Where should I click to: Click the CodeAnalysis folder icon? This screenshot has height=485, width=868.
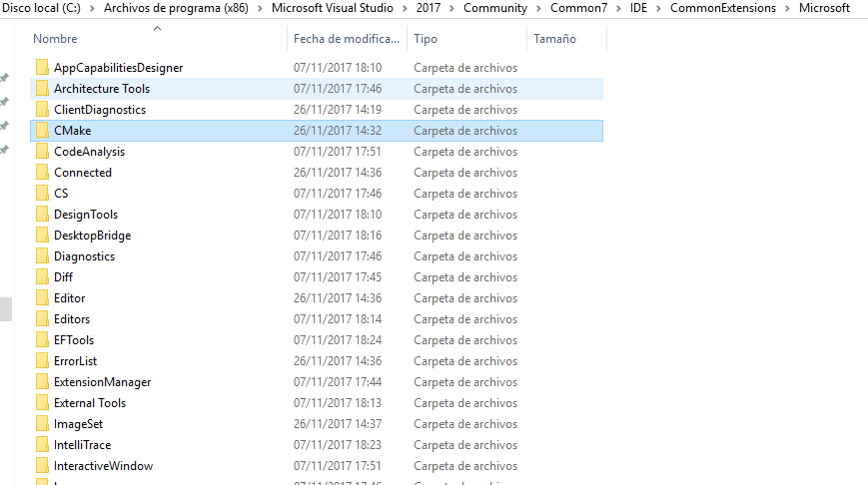pos(42,152)
